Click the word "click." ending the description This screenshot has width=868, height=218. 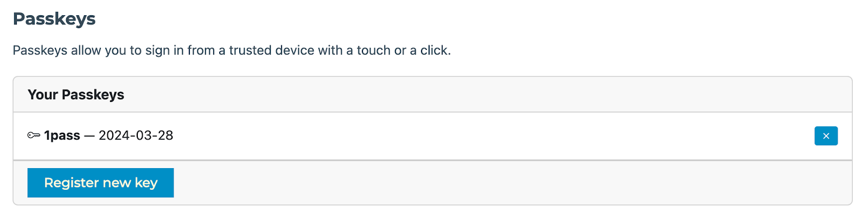(435, 50)
